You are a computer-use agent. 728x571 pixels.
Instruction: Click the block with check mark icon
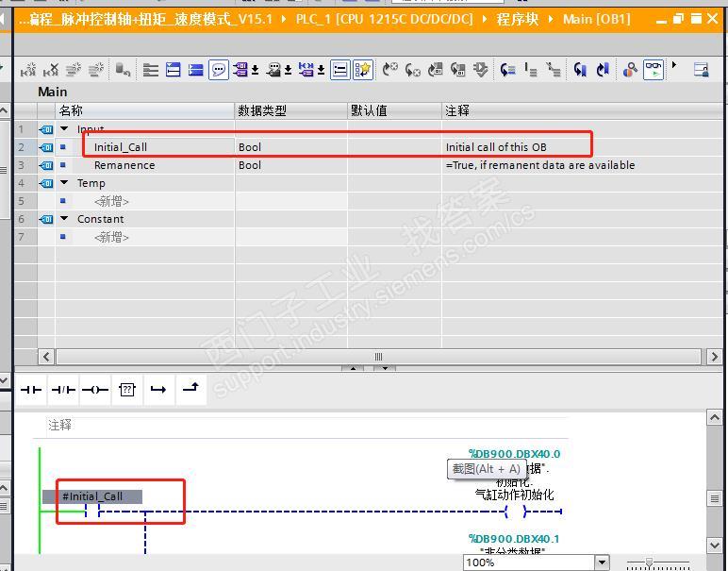coord(480,70)
